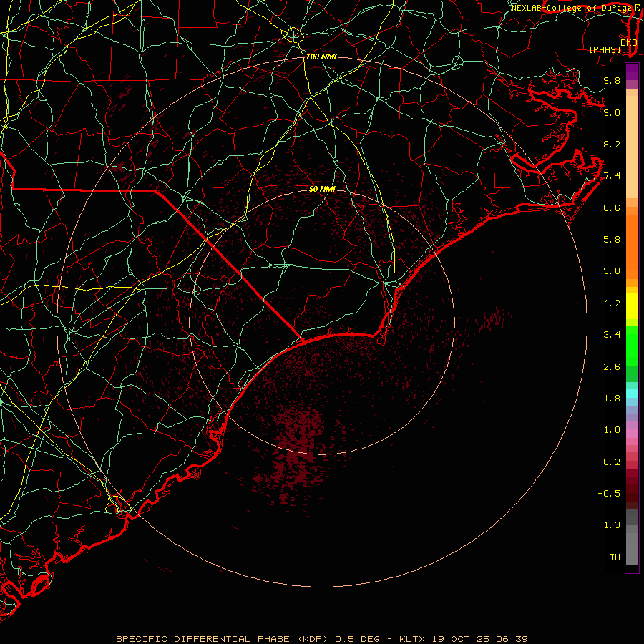
Task: Click the 5.0 value on color scale
Action: [x=612, y=271]
